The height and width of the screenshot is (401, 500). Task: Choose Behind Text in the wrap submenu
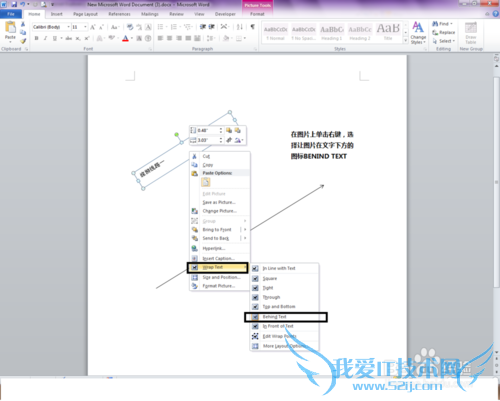coord(284,317)
